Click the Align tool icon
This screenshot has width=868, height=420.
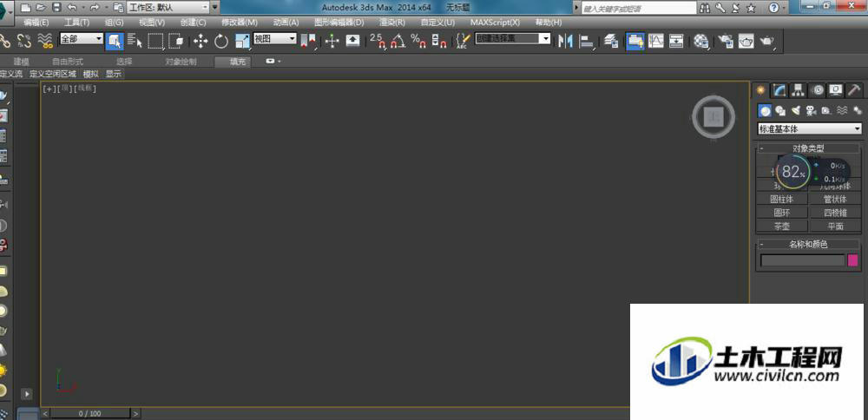[x=586, y=41]
